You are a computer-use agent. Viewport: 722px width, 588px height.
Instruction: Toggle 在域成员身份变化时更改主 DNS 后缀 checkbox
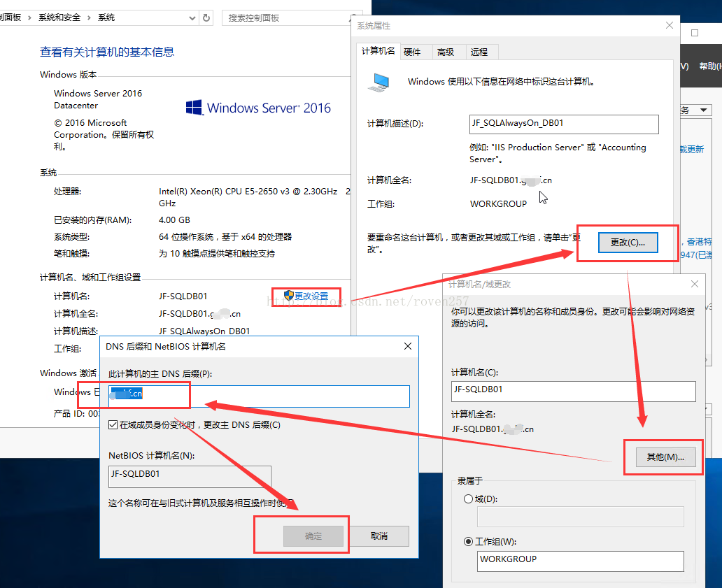pyautogui.click(x=113, y=424)
